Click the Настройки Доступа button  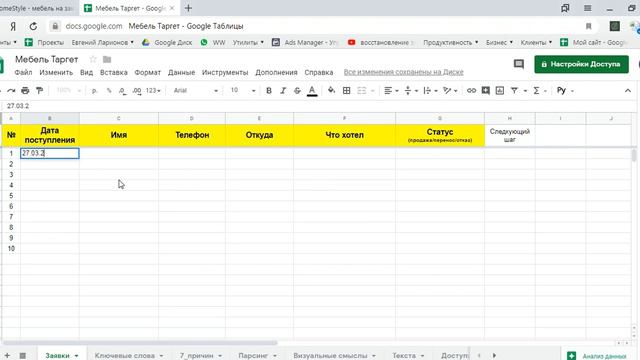click(x=581, y=64)
